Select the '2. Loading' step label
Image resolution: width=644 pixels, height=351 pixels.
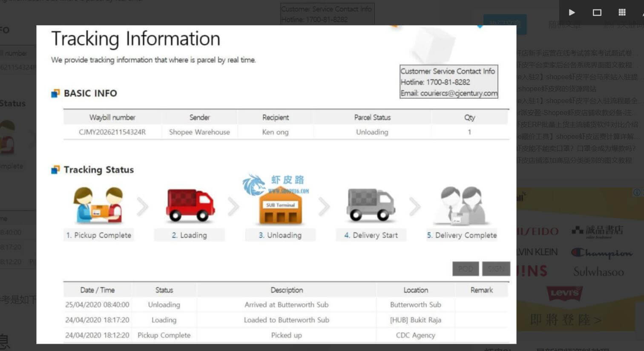coord(190,235)
